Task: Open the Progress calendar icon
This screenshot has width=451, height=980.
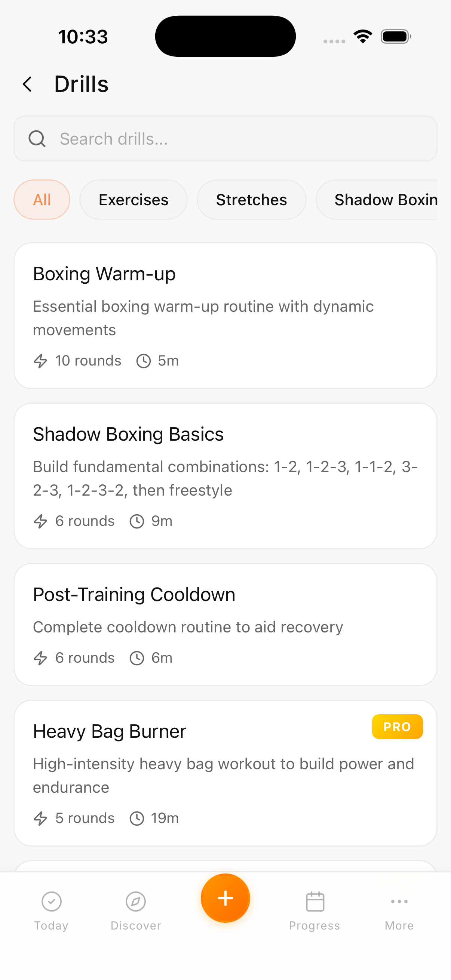Action: coord(315,902)
